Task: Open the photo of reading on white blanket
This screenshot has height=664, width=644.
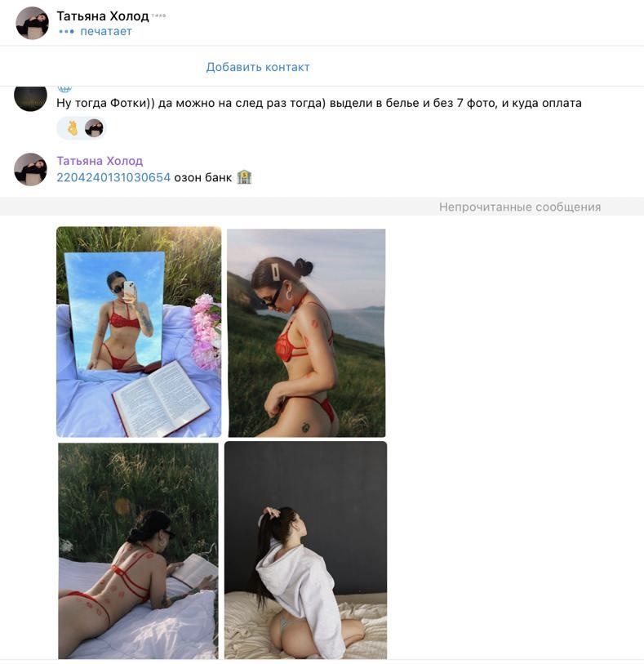Action: (138, 550)
